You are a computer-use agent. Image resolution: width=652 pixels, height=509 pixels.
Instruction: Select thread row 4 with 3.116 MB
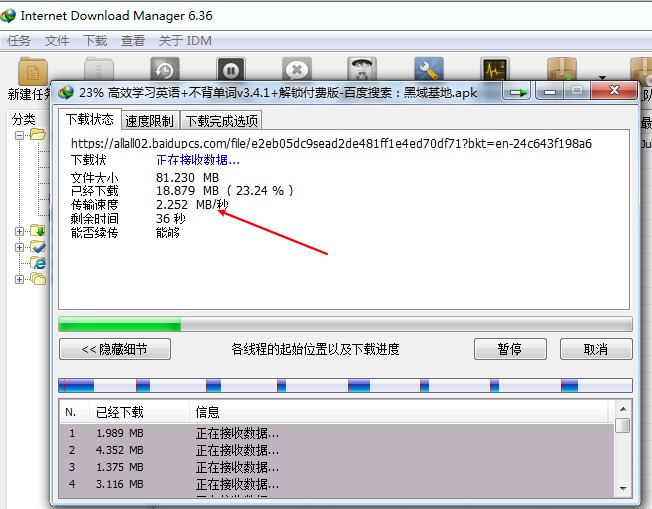click(337, 484)
